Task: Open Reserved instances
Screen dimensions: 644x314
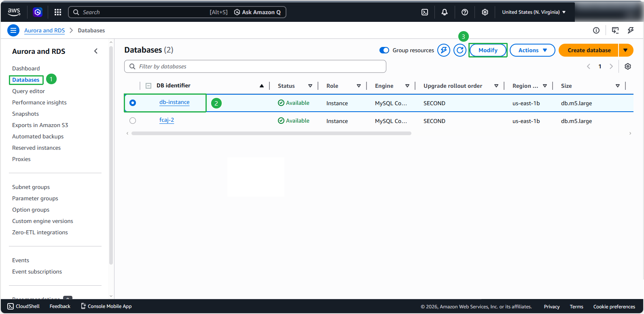Action: click(x=36, y=148)
